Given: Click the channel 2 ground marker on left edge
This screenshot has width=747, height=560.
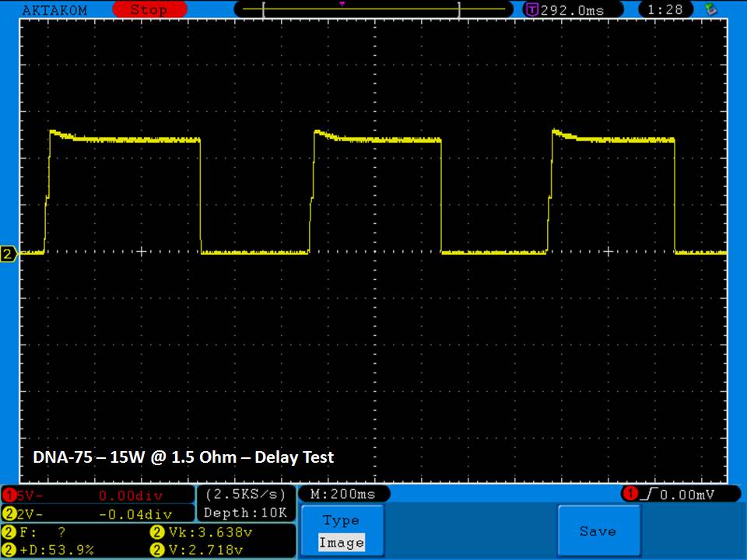Looking at the screenshot, I should pyautogui.click(x=9, y=254).
